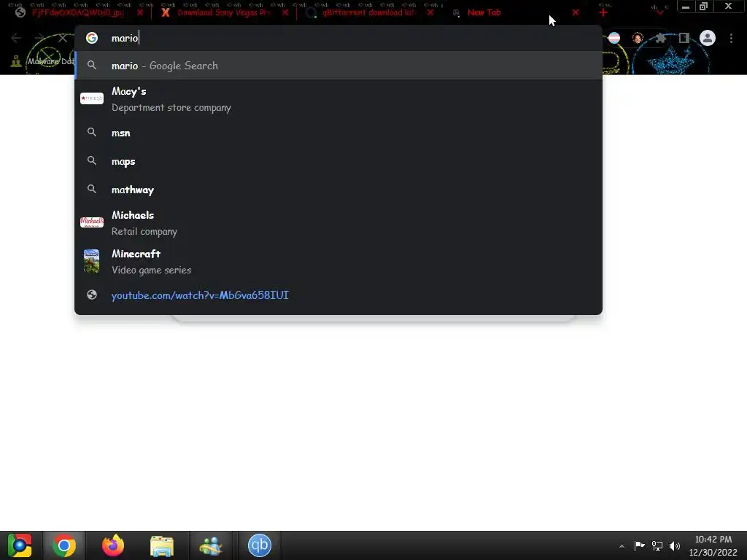Screen dimensions: 747x560
Task: Click the globe icon beside YouTube URL
Action: (x=92, y=295)
